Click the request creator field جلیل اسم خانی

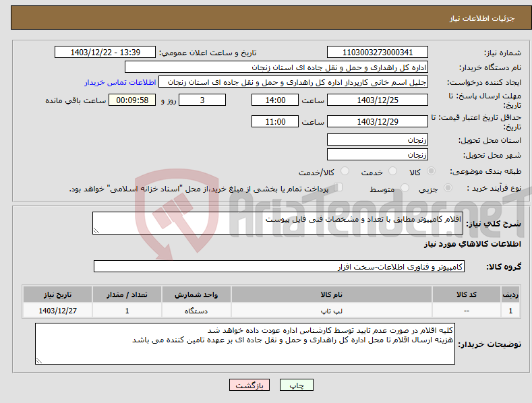tap(293, 82)
